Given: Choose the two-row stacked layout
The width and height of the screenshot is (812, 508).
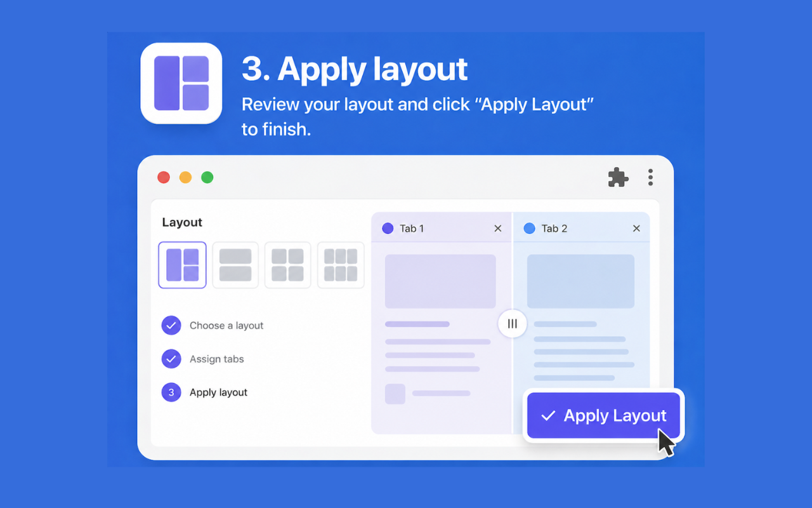Looking at the screenshot, I should 235,265.
